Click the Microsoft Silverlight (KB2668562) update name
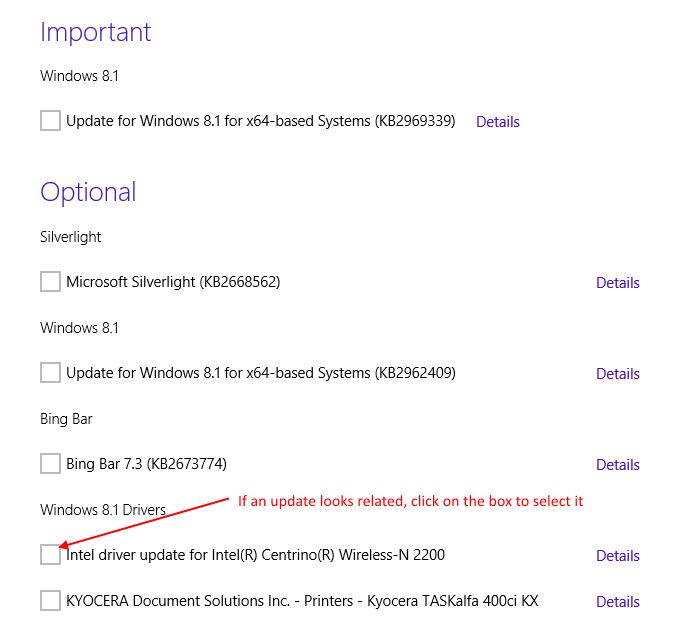Image resolution: width=700 pixels, height=623 pixels. click(173, 282)
